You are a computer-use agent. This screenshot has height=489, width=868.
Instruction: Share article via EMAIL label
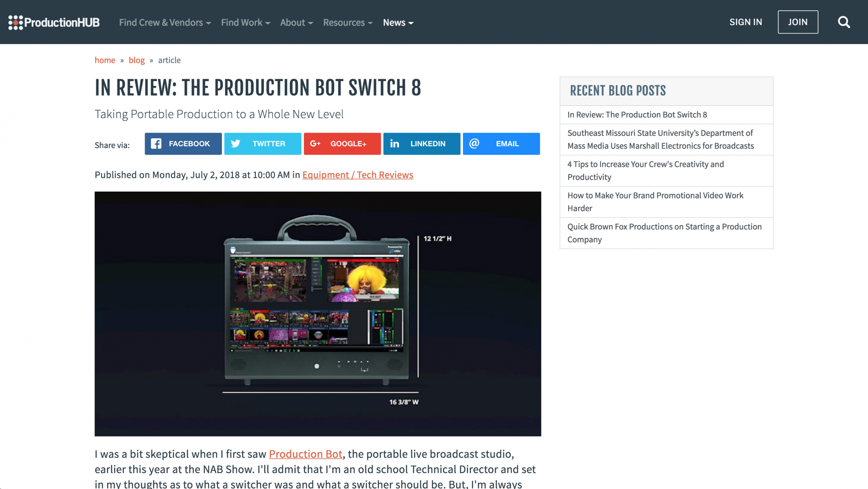[x=507, y=144]
